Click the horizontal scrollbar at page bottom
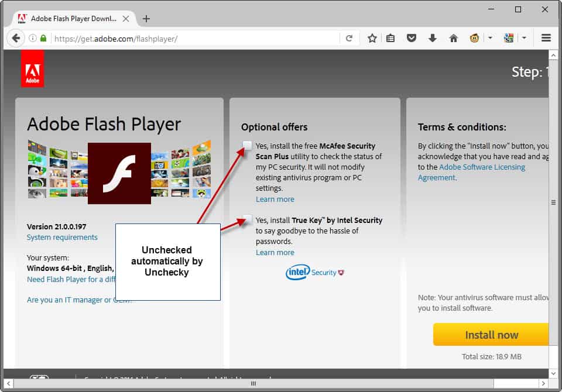This screenshot has height=392, width=562. [x=253, y=384]
